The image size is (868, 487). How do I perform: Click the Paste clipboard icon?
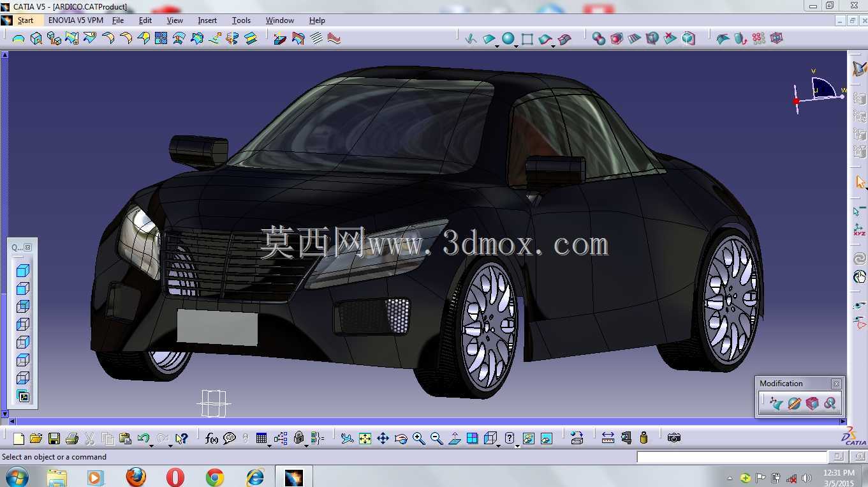(x=125, y=438)
